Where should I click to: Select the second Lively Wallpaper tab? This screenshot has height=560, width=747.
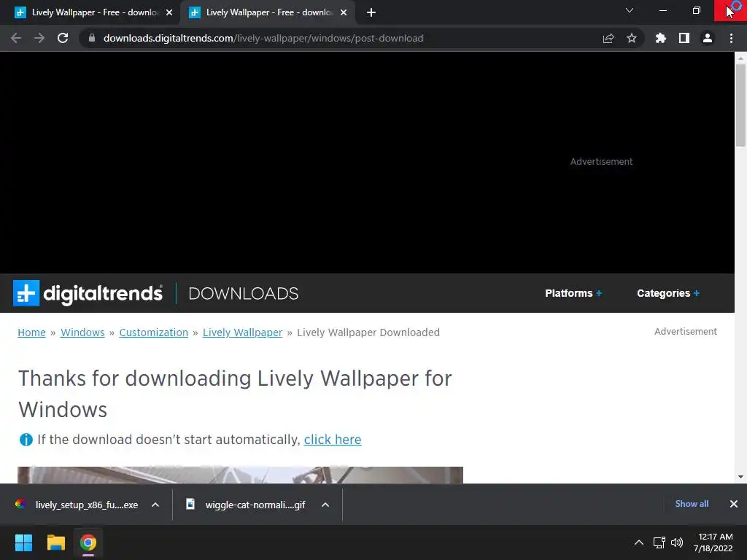[x=268, y=12]
